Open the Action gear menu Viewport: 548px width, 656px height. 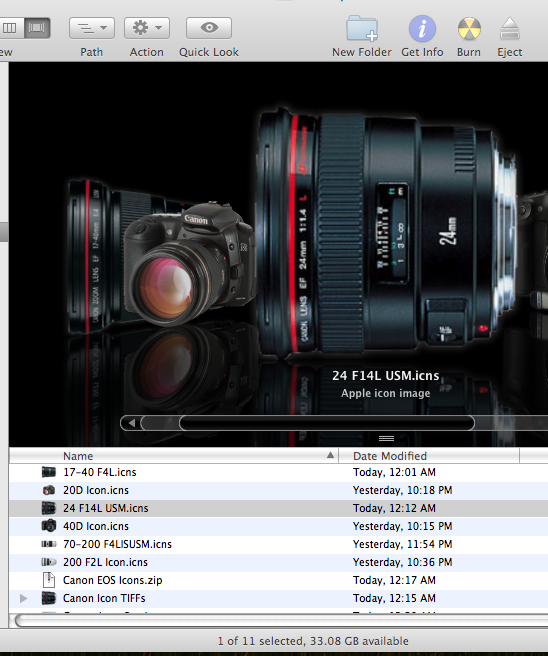point(147,28)
